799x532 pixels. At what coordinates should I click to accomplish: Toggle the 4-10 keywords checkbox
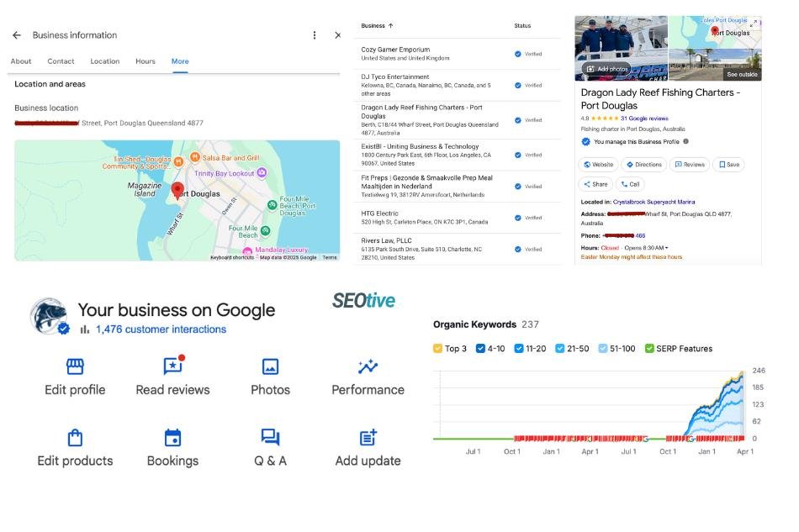pyautogui.click(x=480, y=348)
